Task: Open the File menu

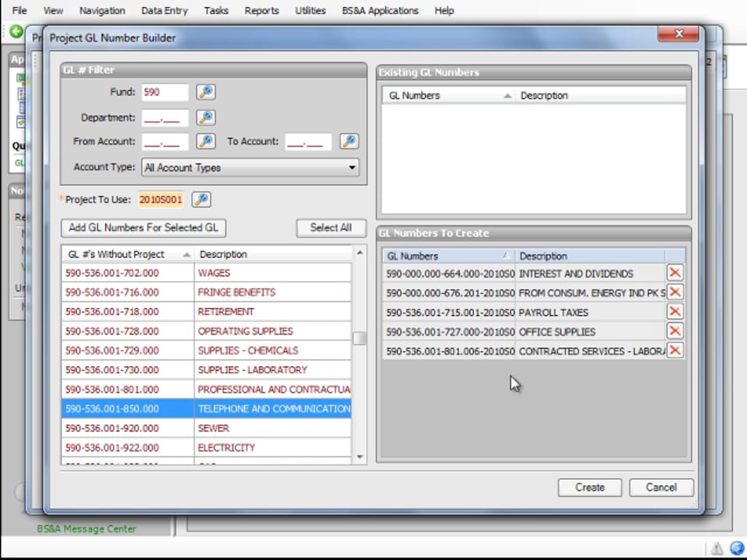Action: (x=19, y=10)
